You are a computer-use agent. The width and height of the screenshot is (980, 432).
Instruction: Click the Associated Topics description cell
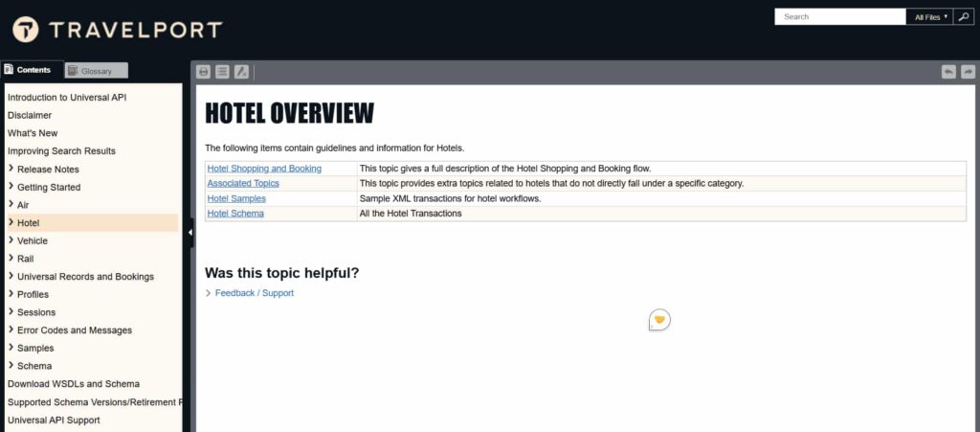coord(661,183)
